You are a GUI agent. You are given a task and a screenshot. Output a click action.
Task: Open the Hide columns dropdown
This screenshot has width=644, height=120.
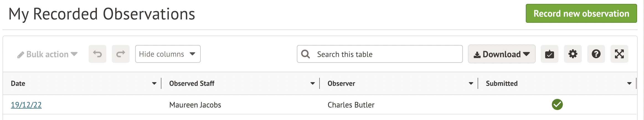tap(168, 54)
